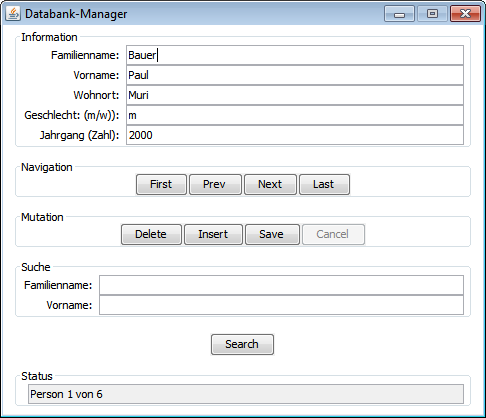The height and width of the screenshot is (418, 486).
Task: Click the Insert button
Action: tap(213, 234)
